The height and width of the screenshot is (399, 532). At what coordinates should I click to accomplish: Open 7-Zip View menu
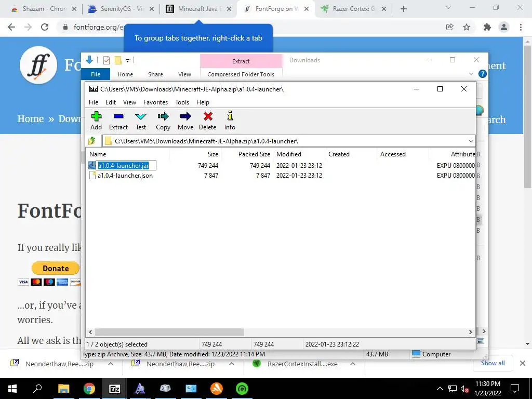pyautogui.click(x=129, y=102)
